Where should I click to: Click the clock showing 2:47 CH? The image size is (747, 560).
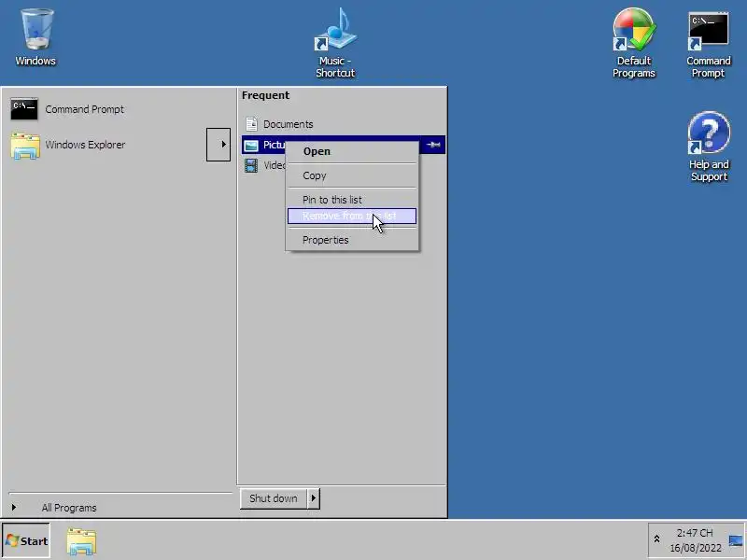click(695, 533)
